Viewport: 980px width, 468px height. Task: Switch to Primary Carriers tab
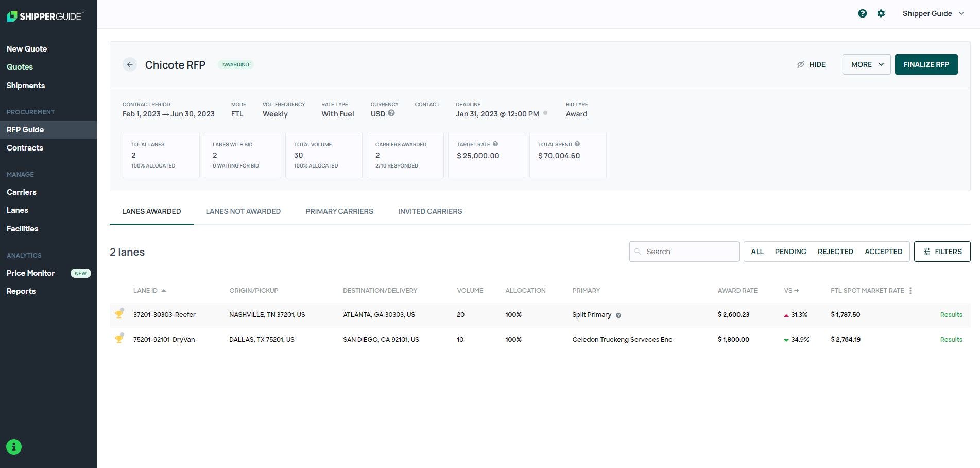point(339,211)
